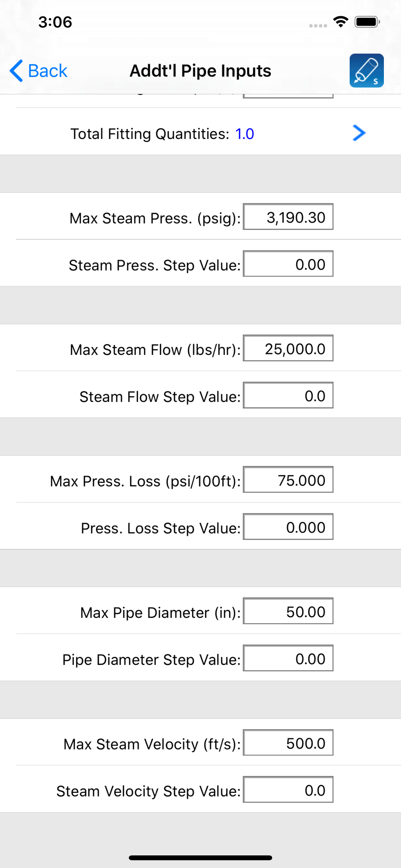
Task: Tap the Wi-Fi status icon
Action: point(340,22)
